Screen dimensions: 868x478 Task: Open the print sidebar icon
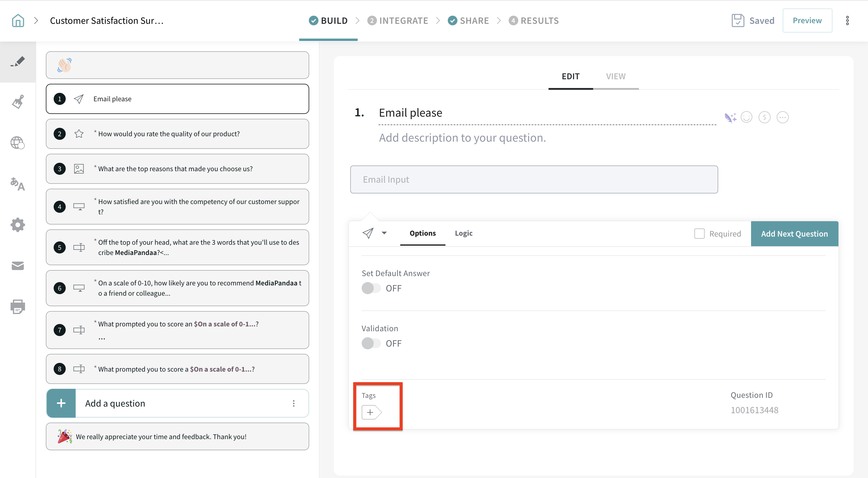coord(18,307)
